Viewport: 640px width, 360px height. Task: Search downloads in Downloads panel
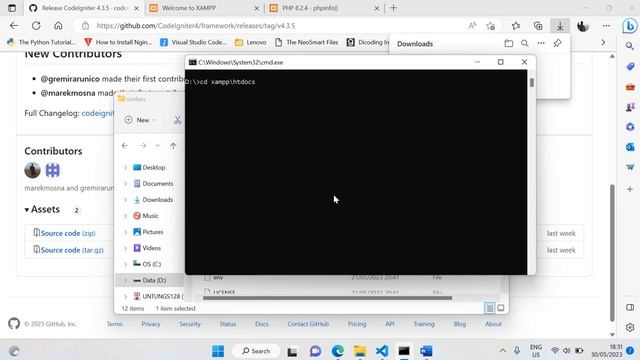pos(525,43)
